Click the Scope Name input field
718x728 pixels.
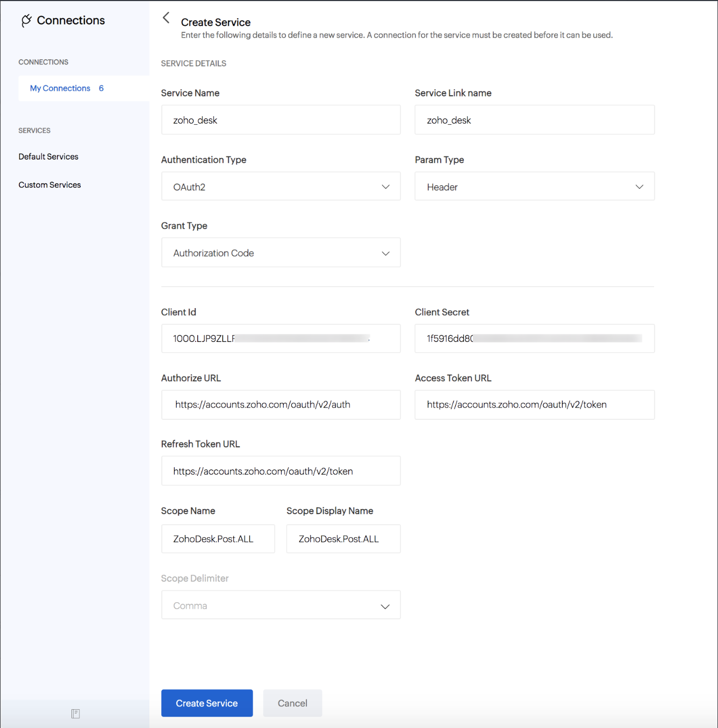point(218,539)
